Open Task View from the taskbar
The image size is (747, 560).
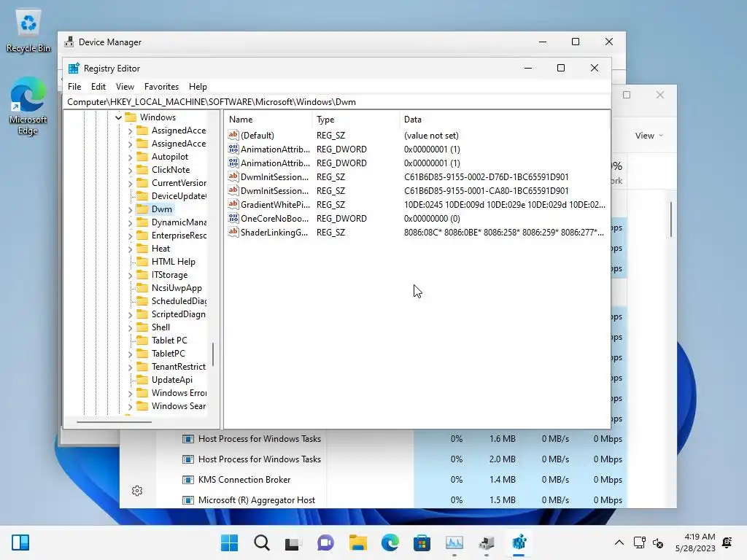(293, 542)
